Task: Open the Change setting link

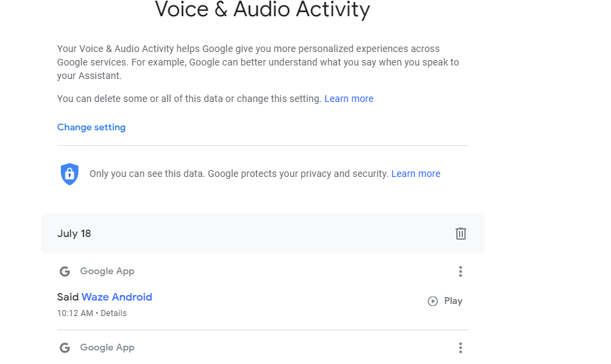Action: coord(91,128)
